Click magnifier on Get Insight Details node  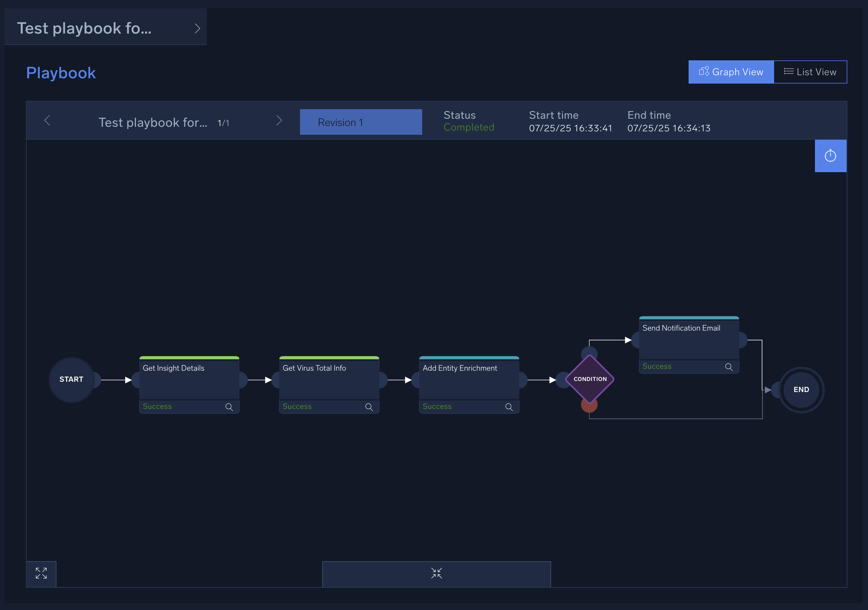(229, 407)
